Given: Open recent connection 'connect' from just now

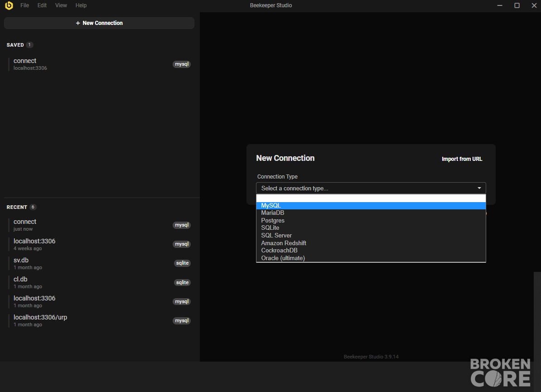Looking at the screenshot, I should tap(99, 225).
